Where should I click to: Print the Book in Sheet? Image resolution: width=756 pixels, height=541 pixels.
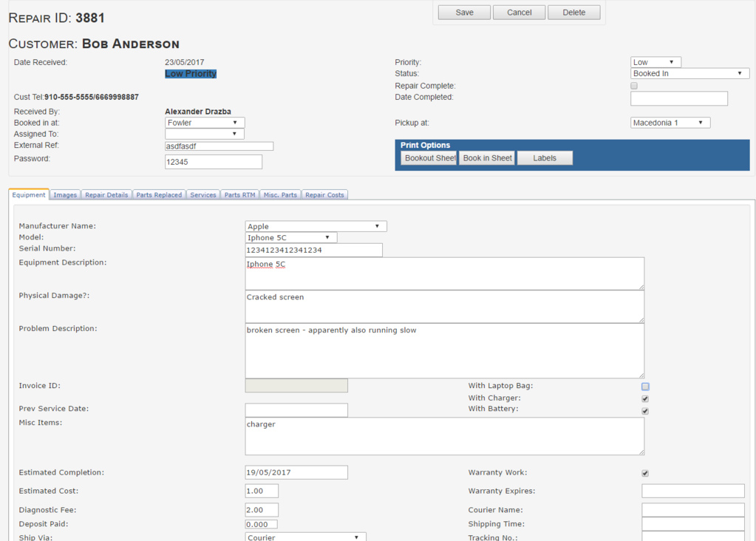coord(487,158)
